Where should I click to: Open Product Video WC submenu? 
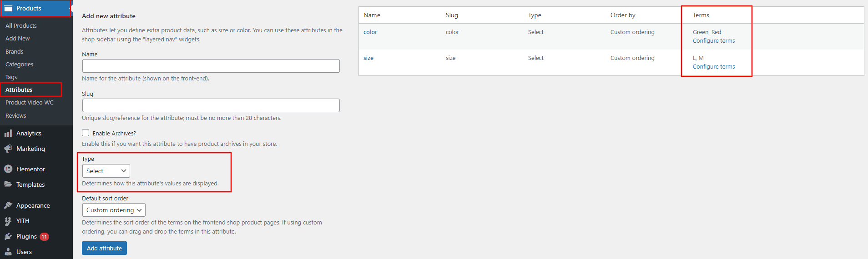pos(29,103)
